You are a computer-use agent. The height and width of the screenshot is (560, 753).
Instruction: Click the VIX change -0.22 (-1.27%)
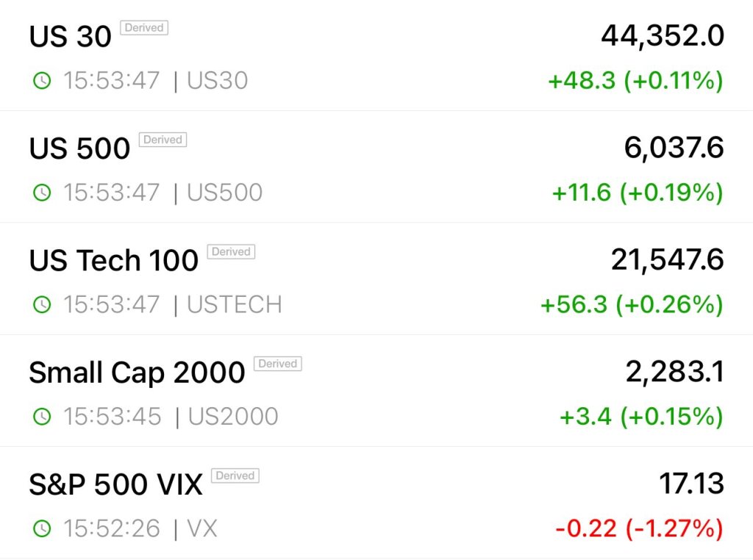point(638,528)
